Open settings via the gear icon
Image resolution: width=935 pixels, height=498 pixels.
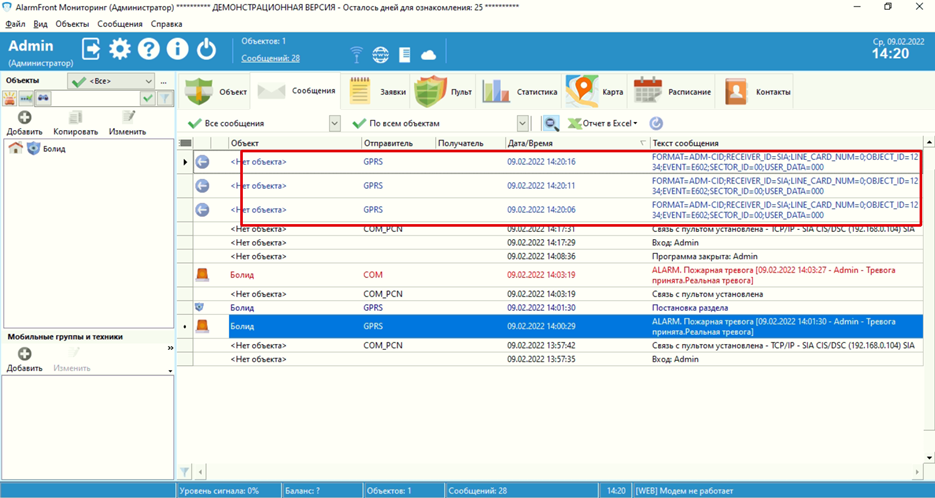pyautogui.click(x=120, y=48)
